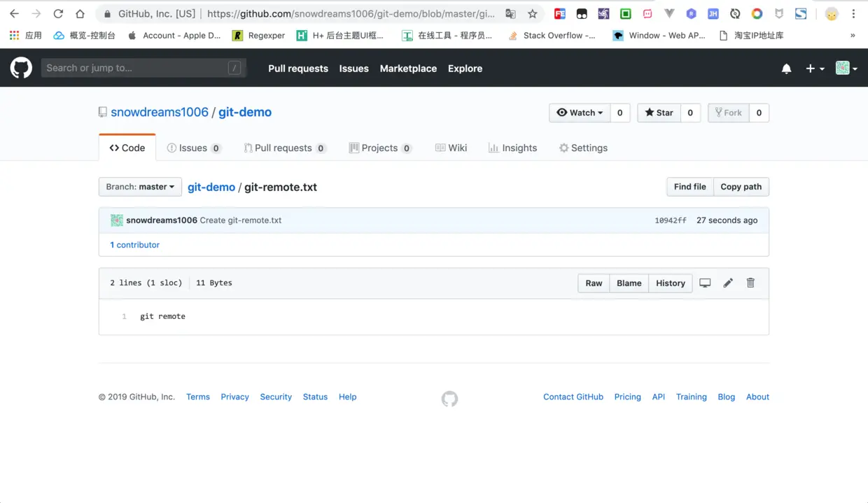This screenshot has height=503, width=868.
Task: Click the repository book icon beside snowdreams1006
Action: (x=102, y=112)
